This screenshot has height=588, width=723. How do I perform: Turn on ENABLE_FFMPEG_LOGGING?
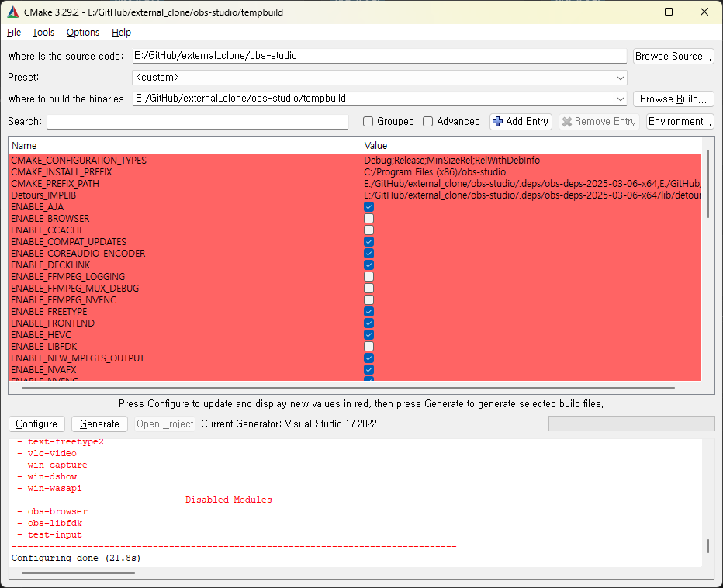[369, 277]
